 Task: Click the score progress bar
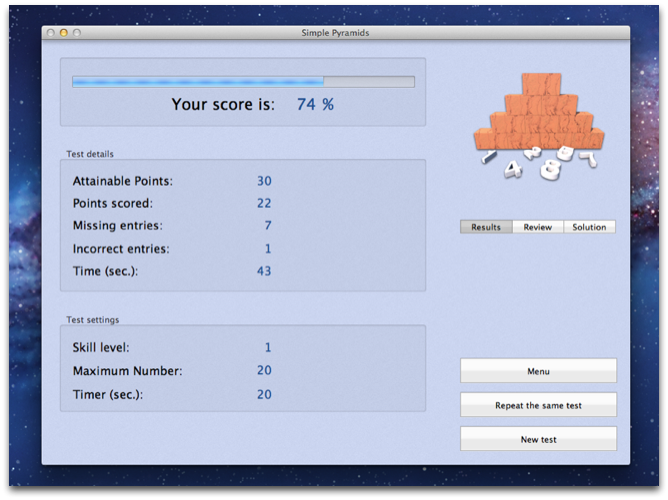[x=243, y=82]
